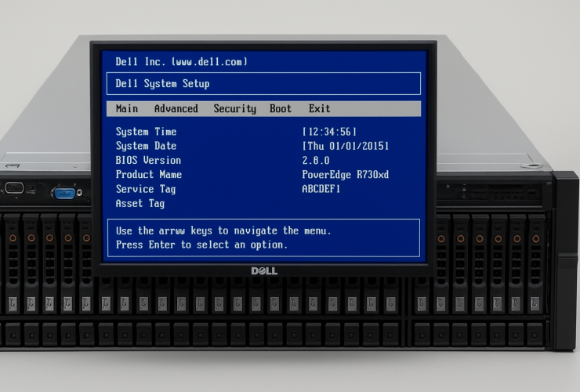The width and height of the screenshot is (580, 392).
Task: Click the ABCDEF1 service tag value
Action: coord(321,189)
